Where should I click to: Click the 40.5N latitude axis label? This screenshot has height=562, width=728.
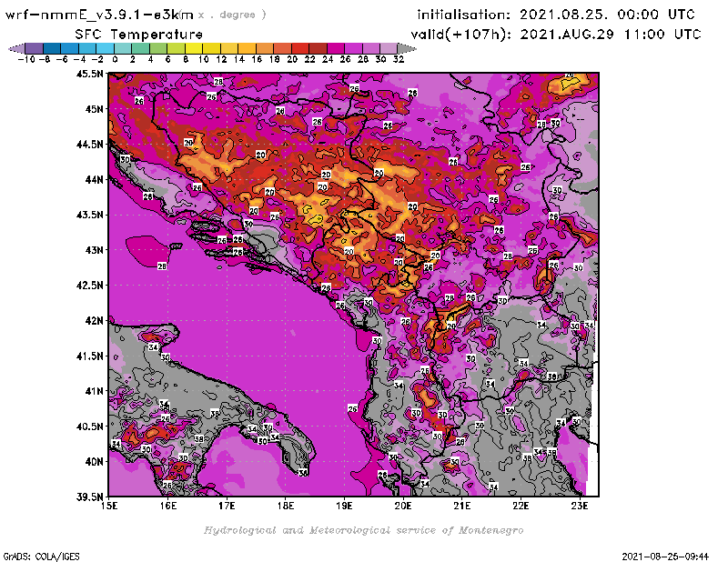(89, 427)
